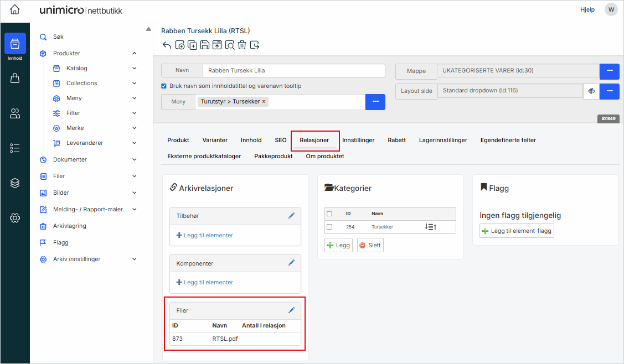The image size is (624, 364).
Task: Open the settings gear in left sidebar
Action: click(15, 218)
